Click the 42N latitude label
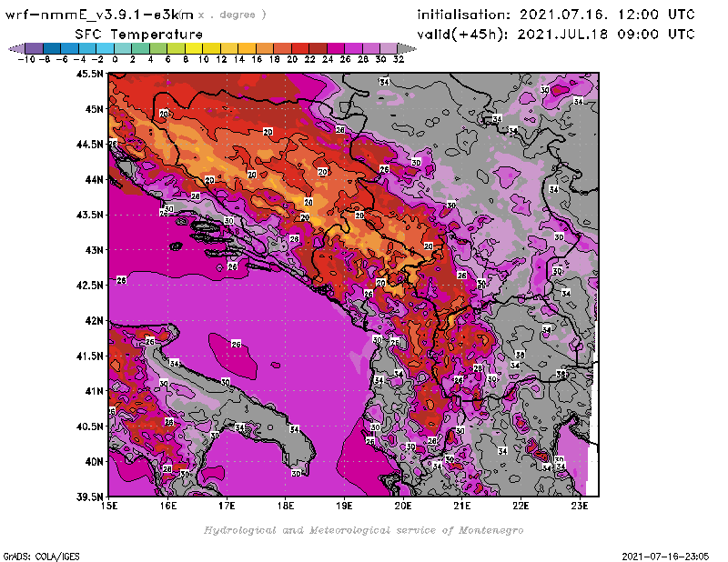 [x=94, y=321]
